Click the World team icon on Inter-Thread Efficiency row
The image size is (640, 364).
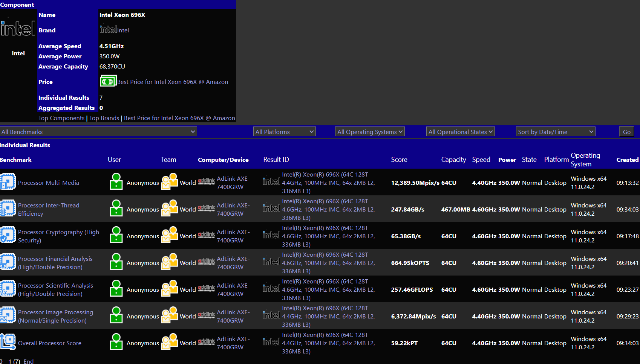coord(169,208)
